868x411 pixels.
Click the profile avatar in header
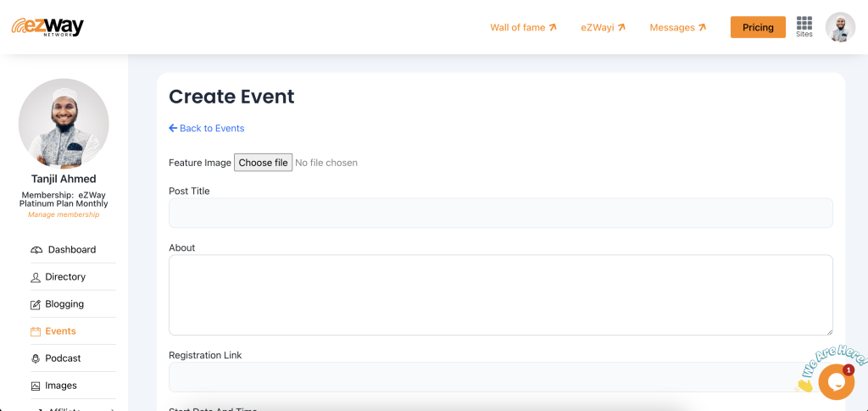tap(840, 27)
